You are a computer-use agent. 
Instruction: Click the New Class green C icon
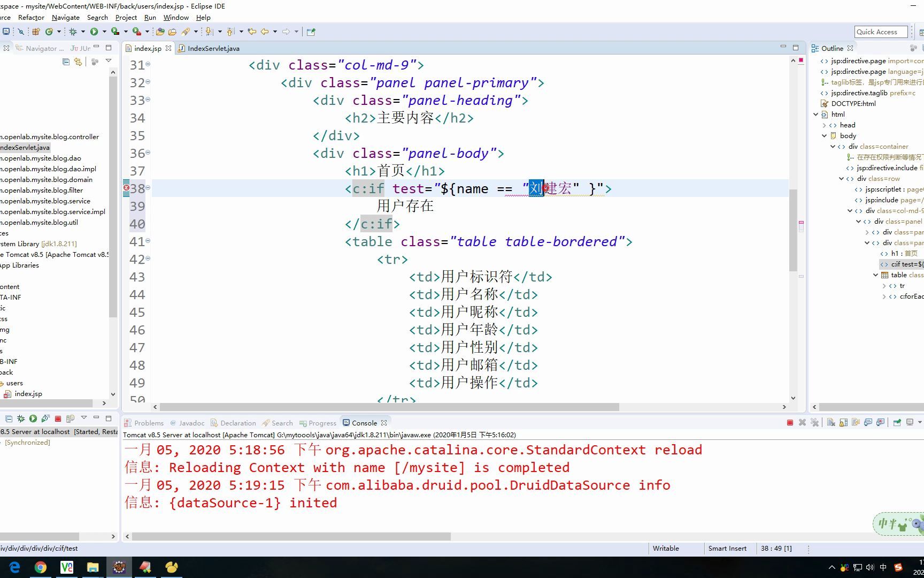click(49, 32)
